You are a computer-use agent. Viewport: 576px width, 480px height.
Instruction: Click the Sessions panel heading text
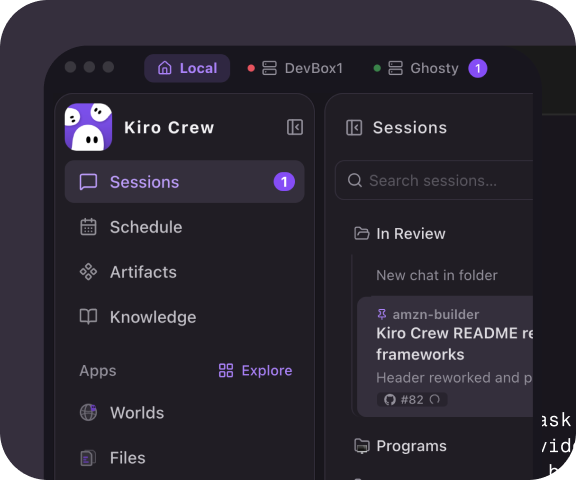410,128
